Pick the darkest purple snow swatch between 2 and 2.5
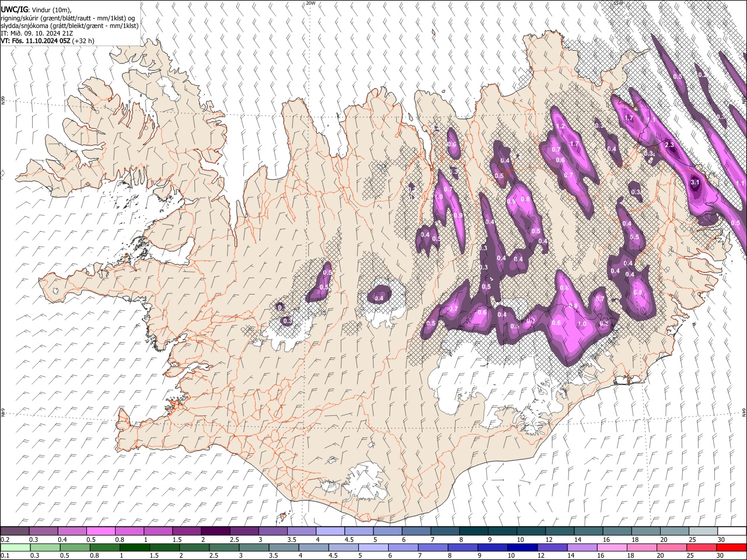Image resolution: width=747 pixels, height=560 pixels. pos(215,531)
